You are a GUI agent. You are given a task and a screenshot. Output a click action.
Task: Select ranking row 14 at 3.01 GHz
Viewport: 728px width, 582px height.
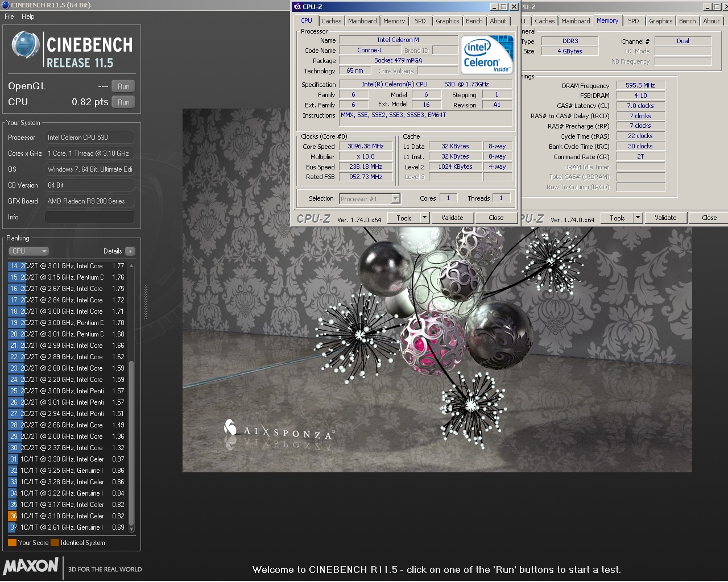click(67, 266)
